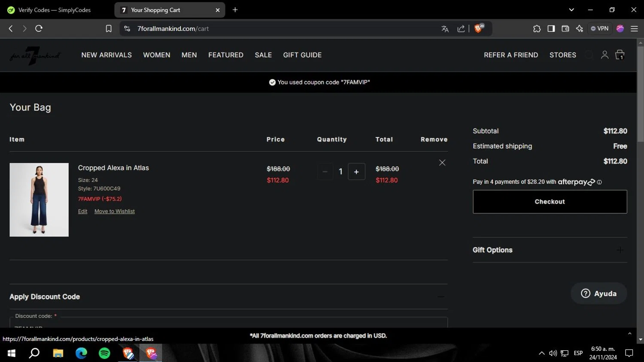Click the 'Style: 7U600C49' text
Screen dimensions: 644x362
(x=99, y=189)
